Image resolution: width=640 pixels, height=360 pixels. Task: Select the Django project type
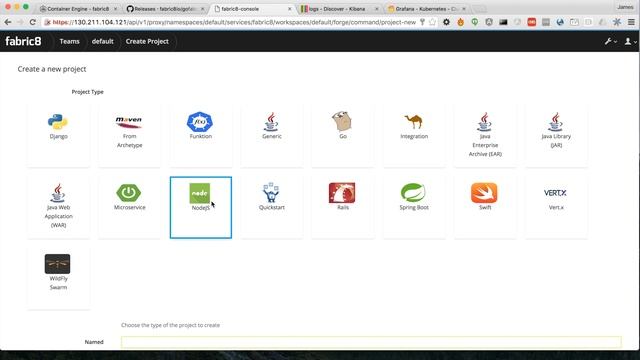tap(58, 136)
